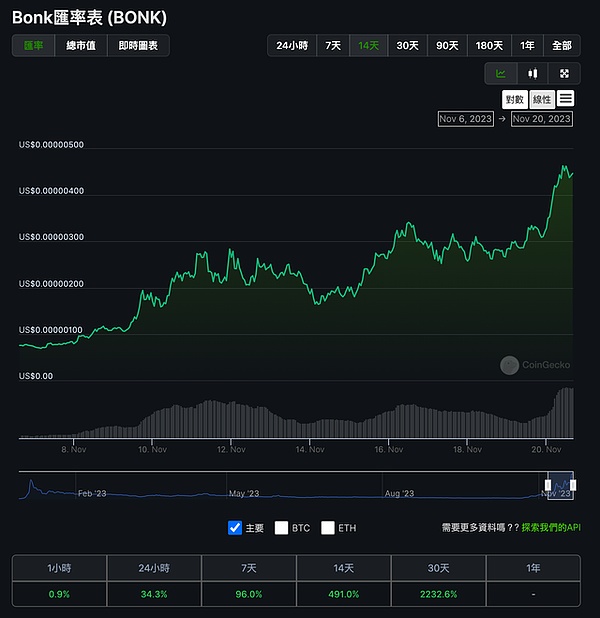The width and height of the screenshot is (600, 618).
Task: Switch to the 即時圖表 tab
Action: point(138,46)
